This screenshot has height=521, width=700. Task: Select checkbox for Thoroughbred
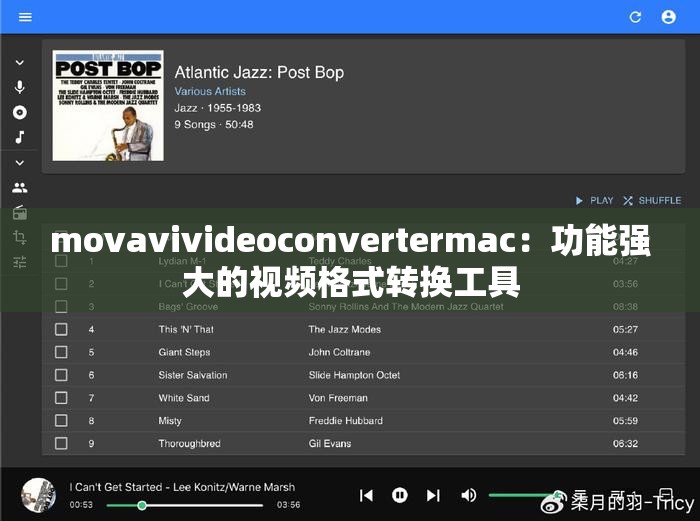point(61,443)
